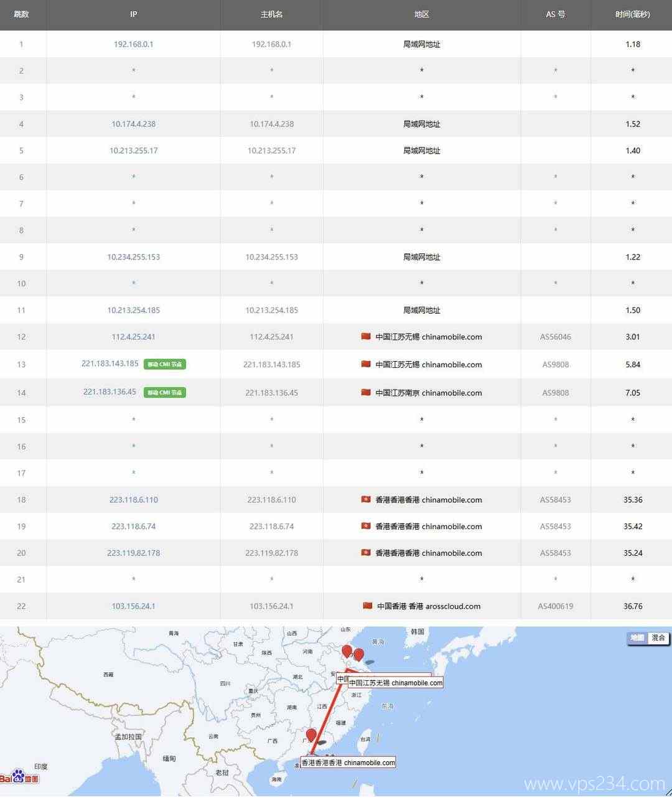Click the Hong Kong flag in hop 20 row
The image size is (672, 798).
coord(366,553)
